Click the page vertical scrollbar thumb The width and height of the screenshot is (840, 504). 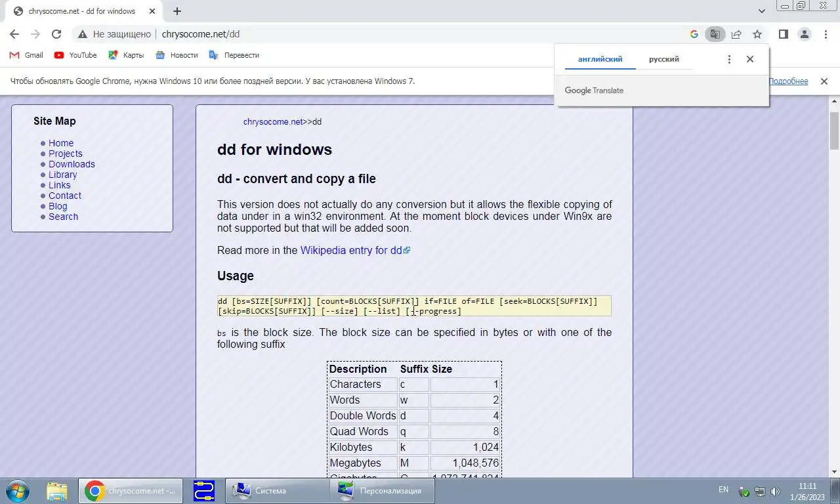click(x=834, y=131)
